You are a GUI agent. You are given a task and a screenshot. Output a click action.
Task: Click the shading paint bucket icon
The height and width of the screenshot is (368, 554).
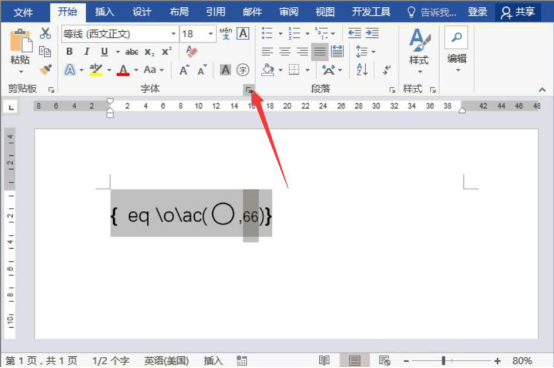[x=268, y=70]
